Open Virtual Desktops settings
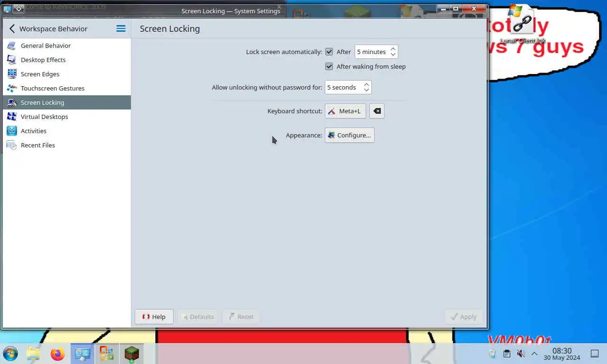Image resolution: width=607 pixels, height=364 pixels. (x=66, y=117)
